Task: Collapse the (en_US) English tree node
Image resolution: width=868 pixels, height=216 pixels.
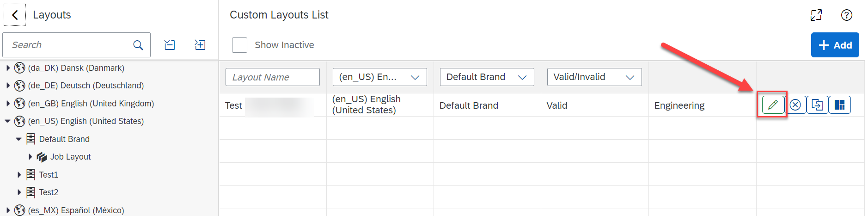Action: [7, 121]
